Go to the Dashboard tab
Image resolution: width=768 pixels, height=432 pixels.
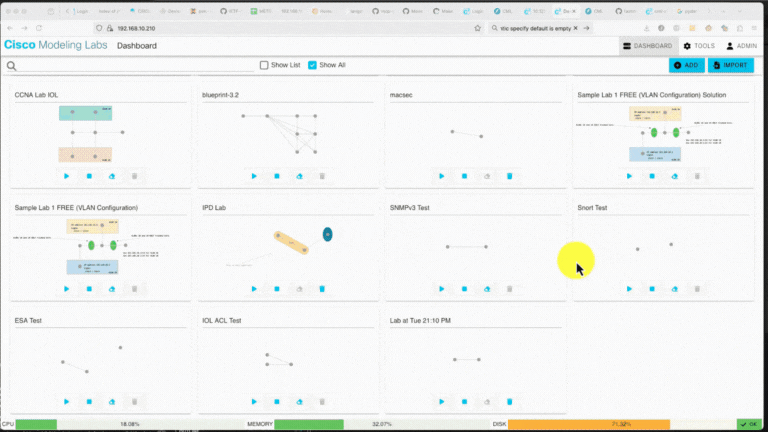click(646, 46)
